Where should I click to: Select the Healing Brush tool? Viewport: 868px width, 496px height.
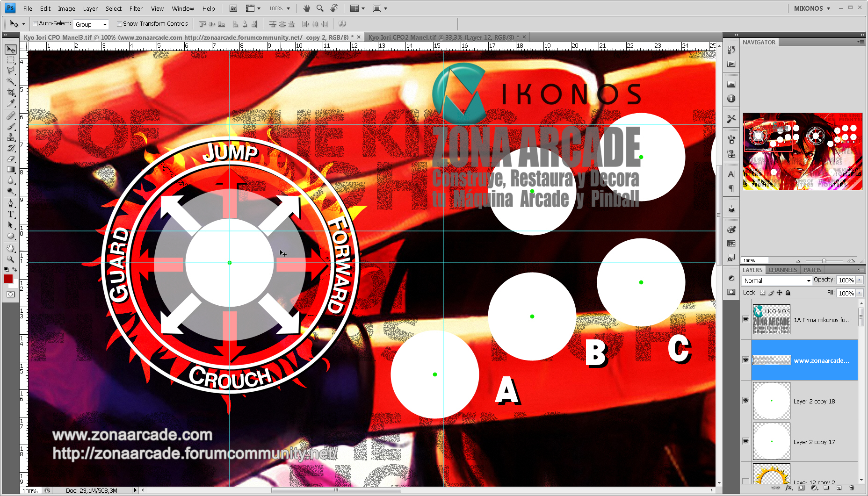[11, 115]
